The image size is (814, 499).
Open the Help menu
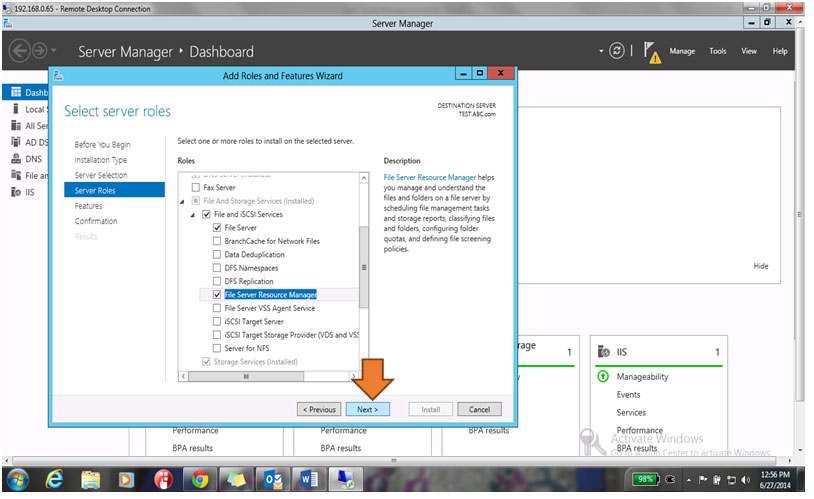pyautogui.click(x=780, y=51)
